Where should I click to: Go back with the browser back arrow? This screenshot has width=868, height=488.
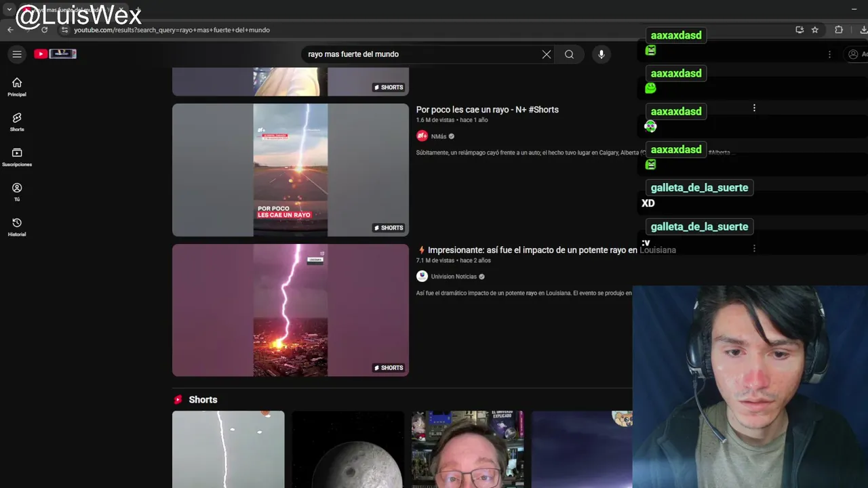click(10, 30)
